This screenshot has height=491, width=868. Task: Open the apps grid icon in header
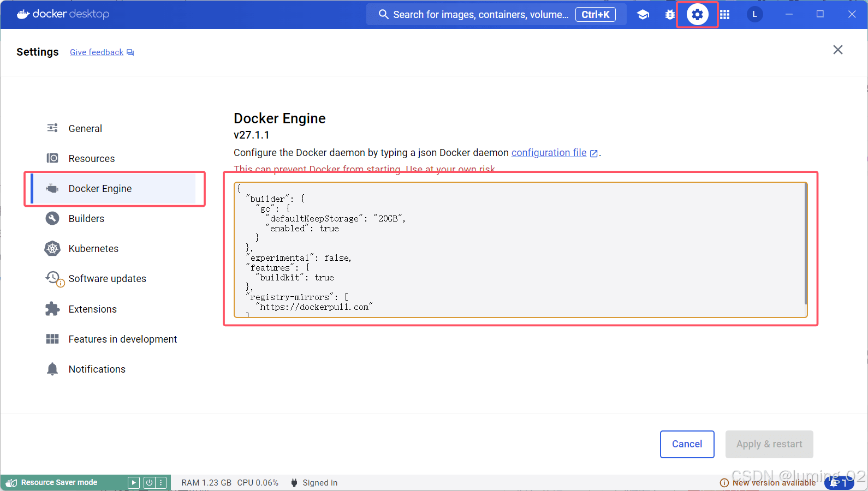click(724, 15)
